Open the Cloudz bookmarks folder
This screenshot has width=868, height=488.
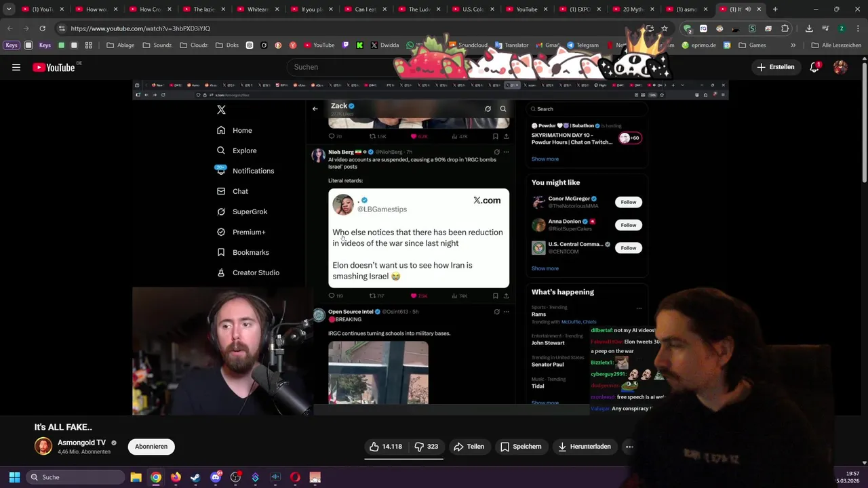pyautogui.click(x=193, y=45)
